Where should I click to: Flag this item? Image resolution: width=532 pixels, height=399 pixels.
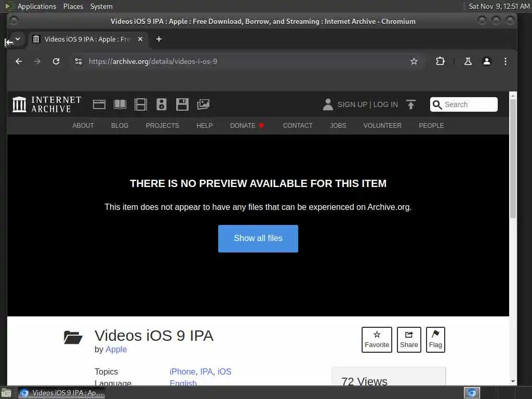tap(435, 340)
